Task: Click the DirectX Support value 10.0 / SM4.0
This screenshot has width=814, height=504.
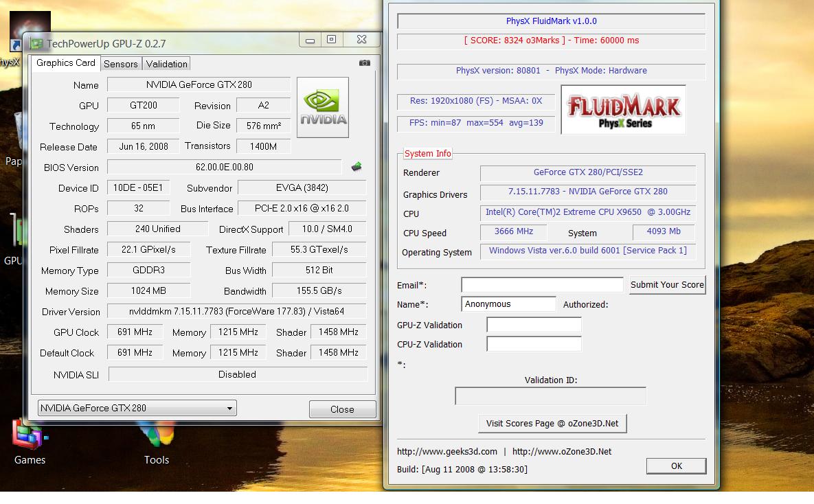Action: pos(327,229)
